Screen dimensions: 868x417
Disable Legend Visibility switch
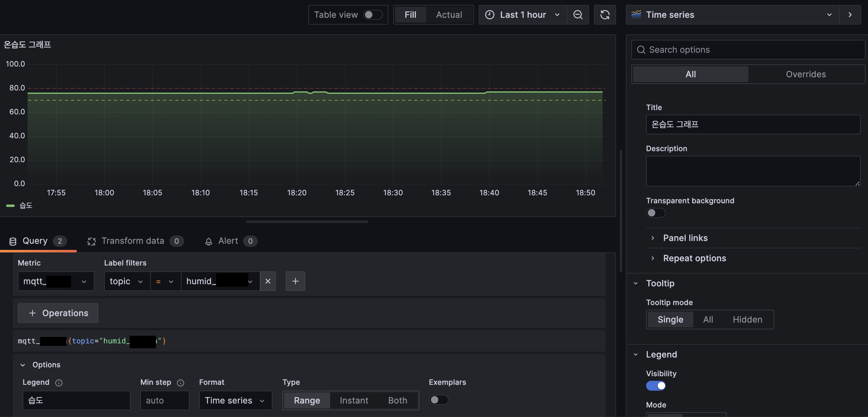pyautogui.click(x=655, y=386)
